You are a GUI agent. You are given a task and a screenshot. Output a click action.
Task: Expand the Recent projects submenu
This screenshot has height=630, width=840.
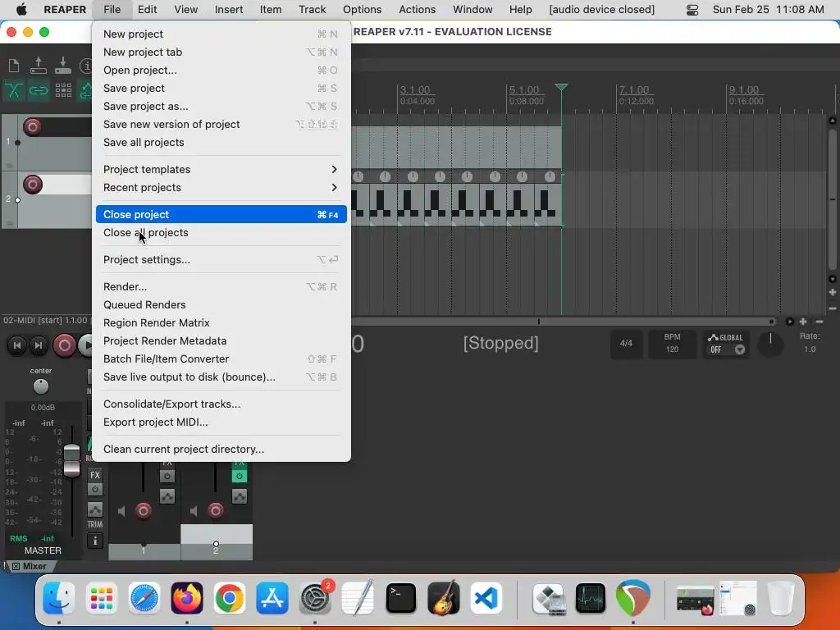pos(221,188)
